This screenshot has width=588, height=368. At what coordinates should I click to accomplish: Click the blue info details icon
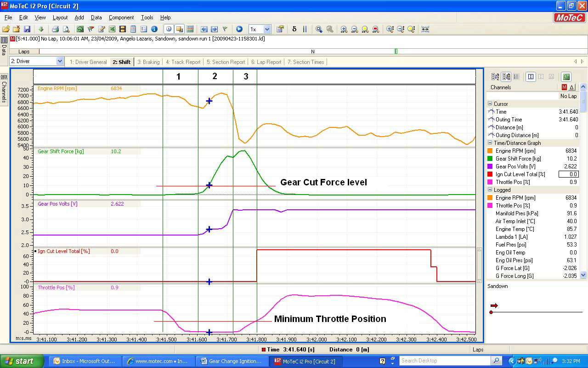pyautogui.click(x=154, y=29)
